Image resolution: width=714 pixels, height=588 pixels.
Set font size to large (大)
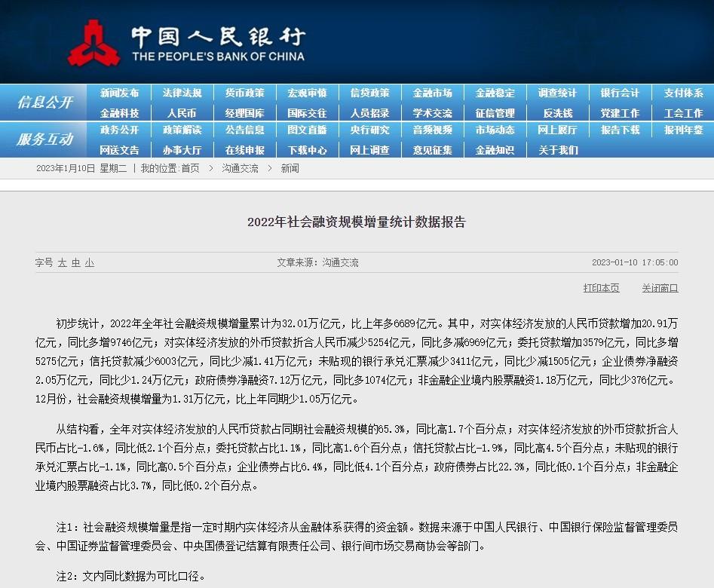[62, 263]
